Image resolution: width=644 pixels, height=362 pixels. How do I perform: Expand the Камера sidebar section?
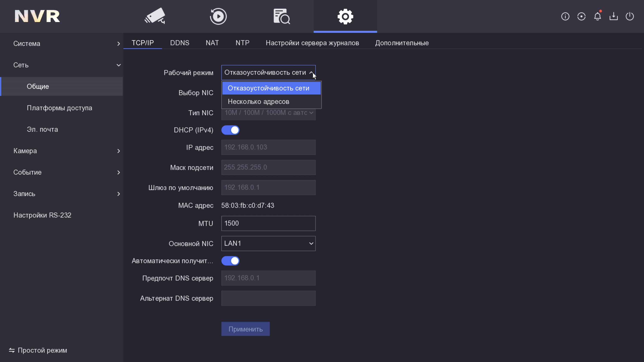(66, 151)
